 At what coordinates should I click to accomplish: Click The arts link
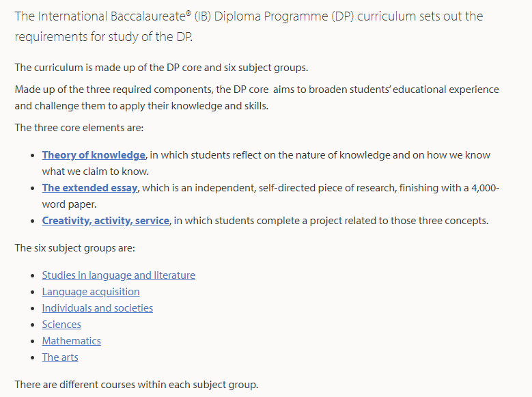pyautogui.click(x=60, y=357)
